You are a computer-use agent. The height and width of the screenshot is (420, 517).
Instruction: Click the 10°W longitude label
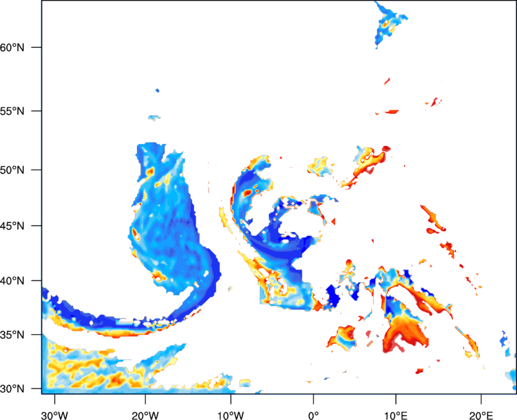231,415
